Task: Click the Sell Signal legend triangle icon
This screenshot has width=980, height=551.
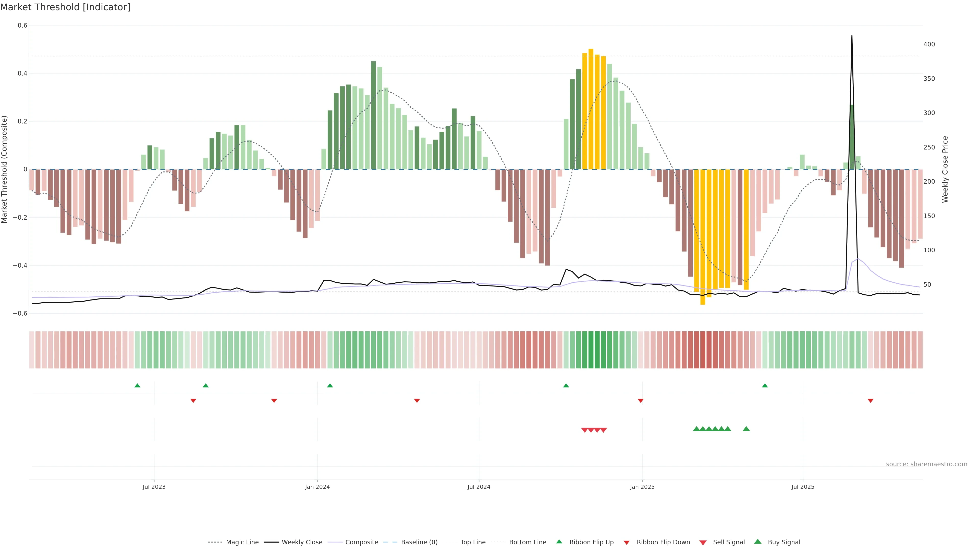Action: click(703, 542)
